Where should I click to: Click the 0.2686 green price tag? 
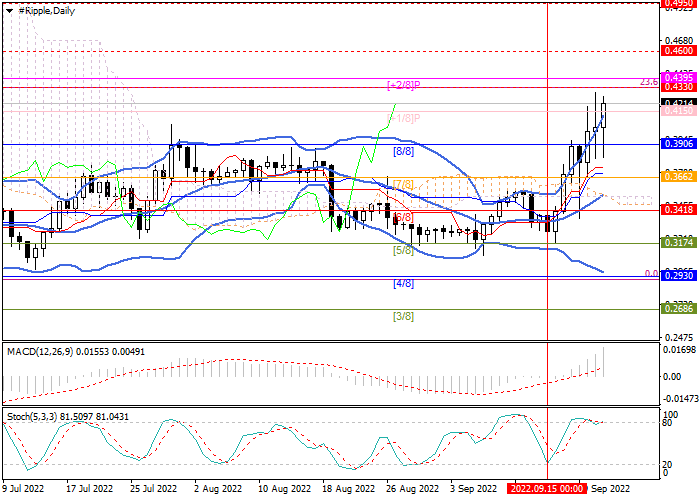[679, 309]
